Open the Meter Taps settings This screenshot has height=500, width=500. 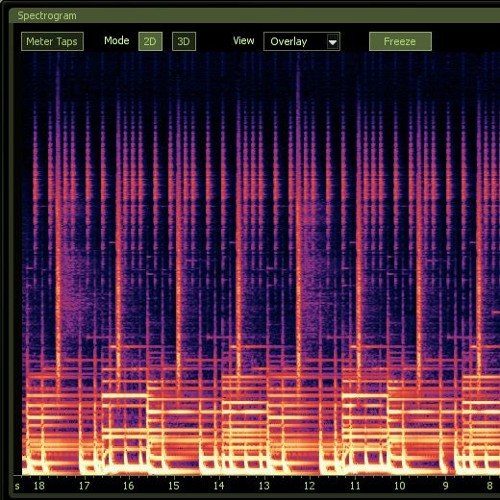(x=52, y=41)
